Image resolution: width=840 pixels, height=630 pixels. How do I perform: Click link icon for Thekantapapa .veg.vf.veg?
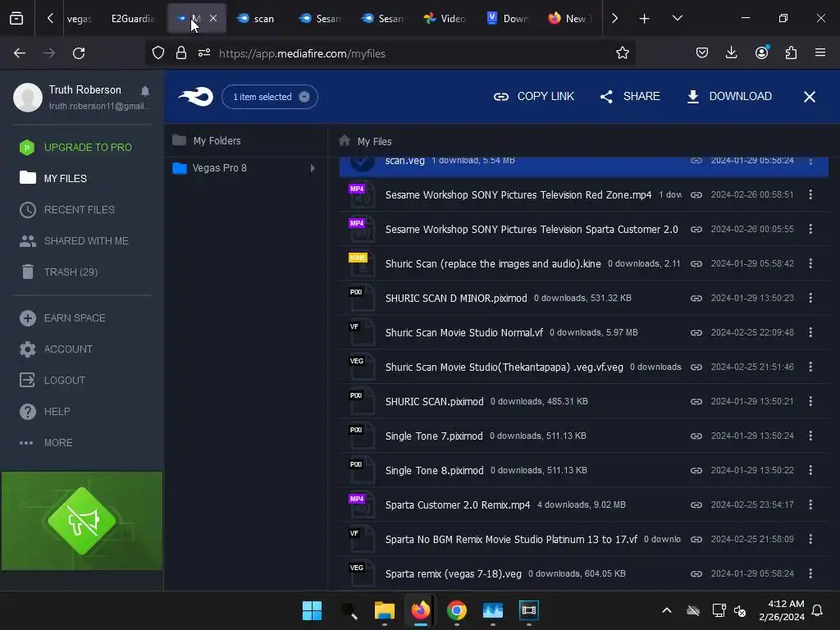point(696,367)
